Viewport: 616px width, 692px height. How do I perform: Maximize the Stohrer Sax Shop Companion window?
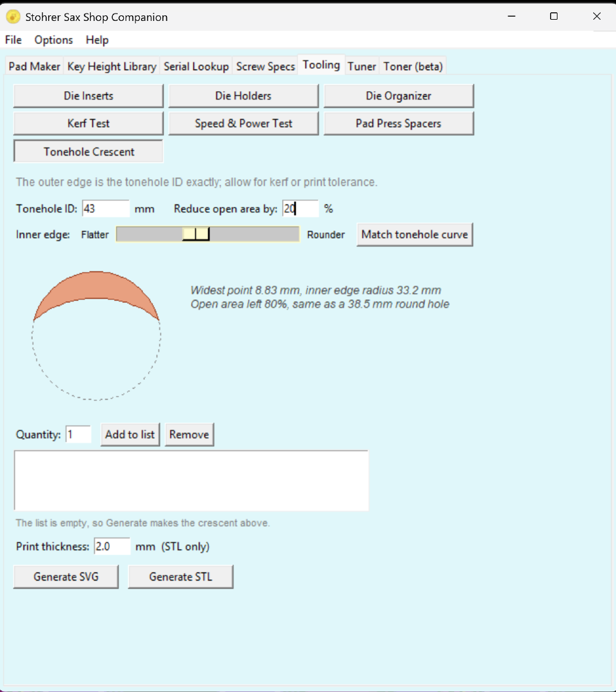pos(554,17)
